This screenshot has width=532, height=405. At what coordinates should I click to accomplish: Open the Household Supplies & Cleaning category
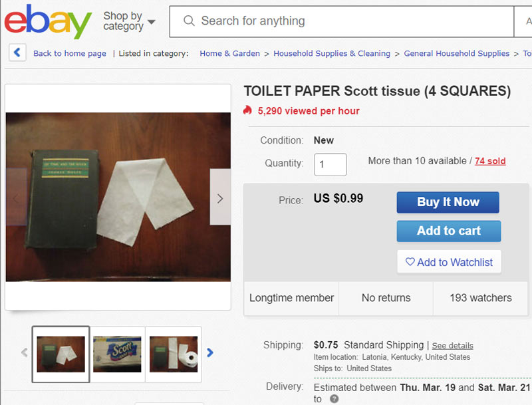(x=332, y=53)
